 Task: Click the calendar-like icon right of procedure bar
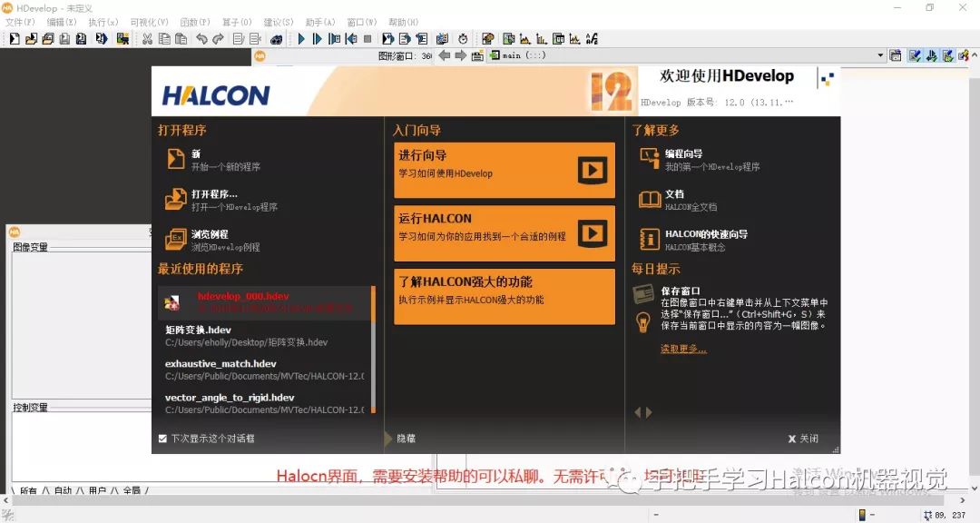896,55
